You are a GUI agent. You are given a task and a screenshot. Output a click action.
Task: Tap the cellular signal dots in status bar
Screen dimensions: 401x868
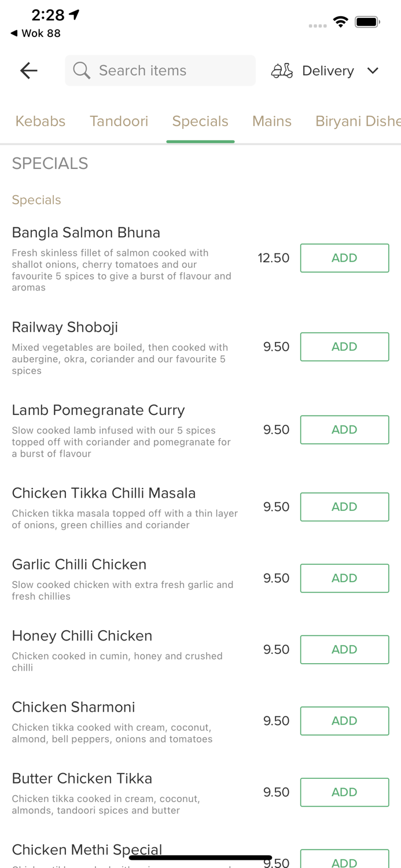(318, 25)
